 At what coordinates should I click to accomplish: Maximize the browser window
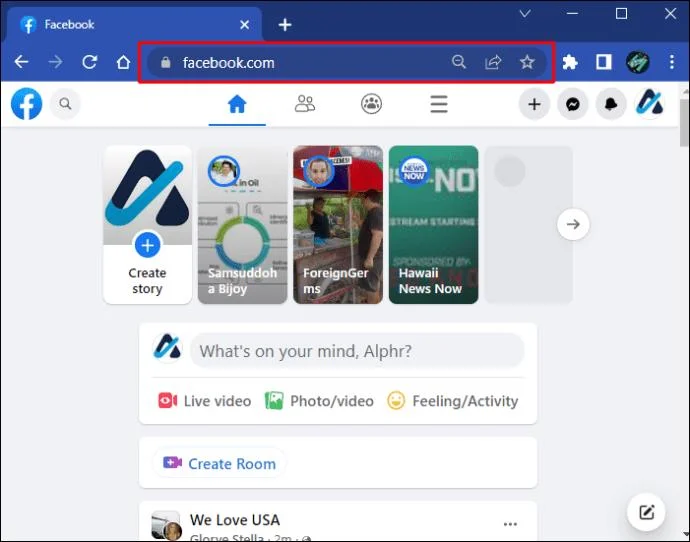pyautogui.click(x=621, y=14)
